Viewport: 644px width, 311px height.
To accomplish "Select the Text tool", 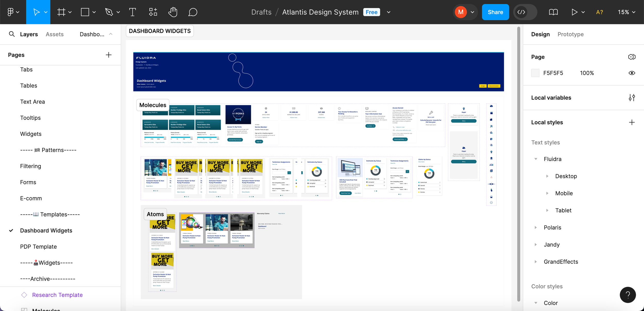I will click(132, 12).
